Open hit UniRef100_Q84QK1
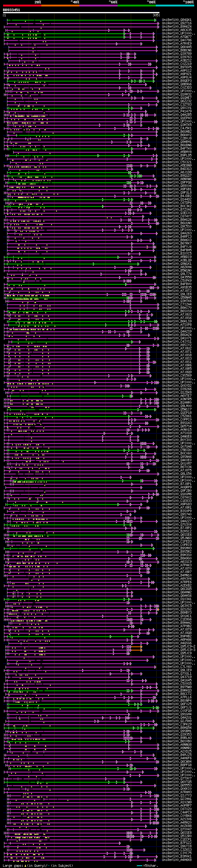 click(177, 20)
